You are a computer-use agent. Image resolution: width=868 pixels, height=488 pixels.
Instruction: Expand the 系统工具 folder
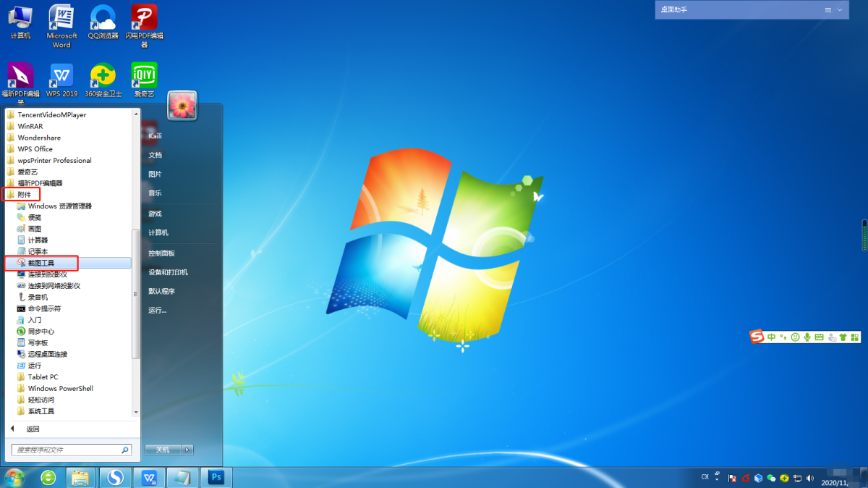click(x=41, y=411)
